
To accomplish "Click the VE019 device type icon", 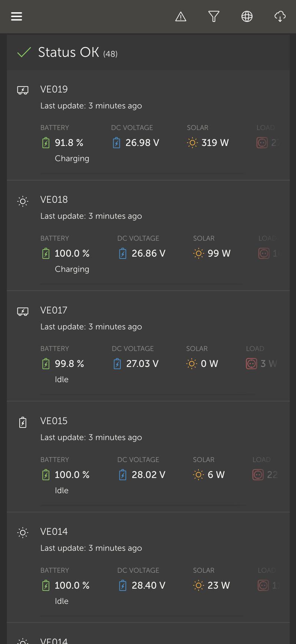I will (x=23, y=90).
